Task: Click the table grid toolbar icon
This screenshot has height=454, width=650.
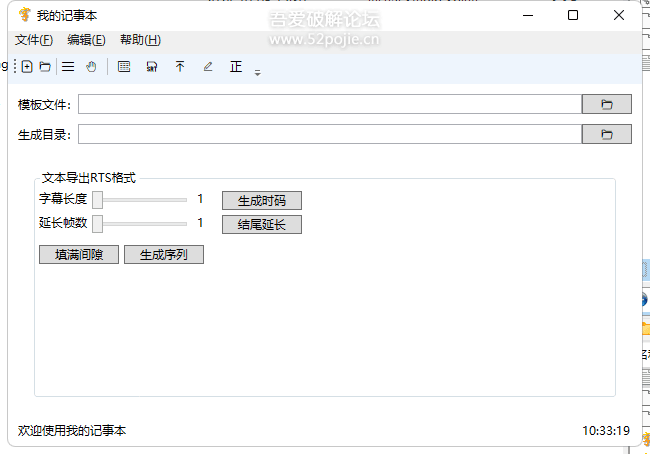Action: tap(124, 66)
